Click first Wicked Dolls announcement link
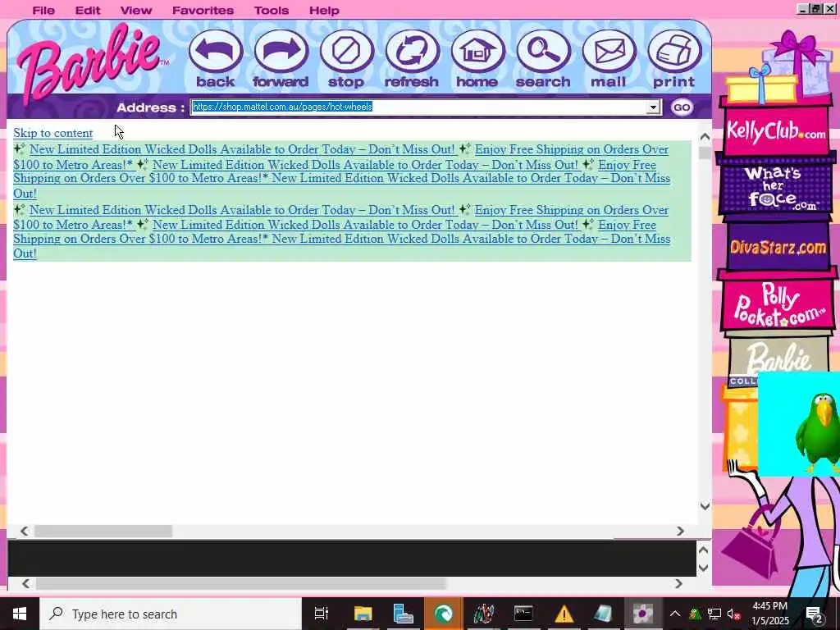 (242, 149)
